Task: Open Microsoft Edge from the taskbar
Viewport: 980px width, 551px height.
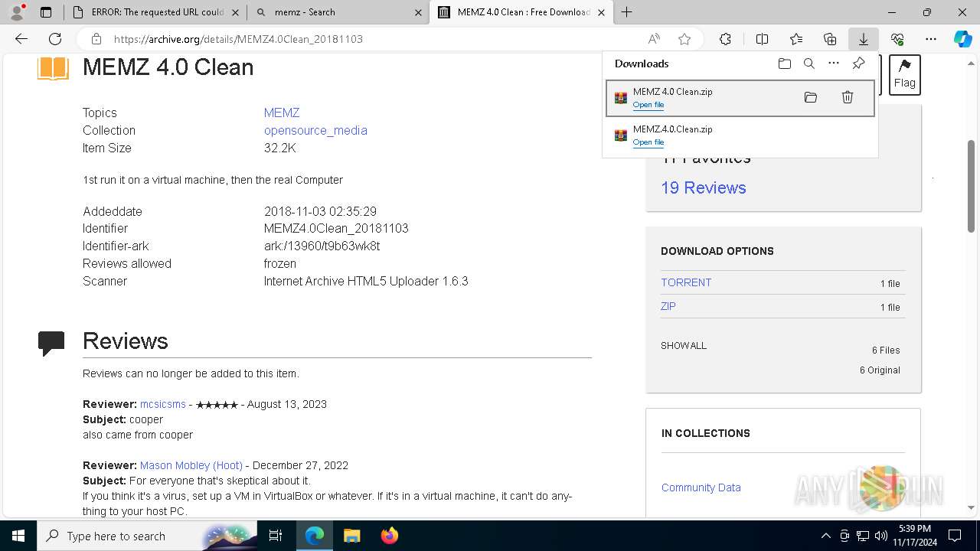Action: click(315, 536)
